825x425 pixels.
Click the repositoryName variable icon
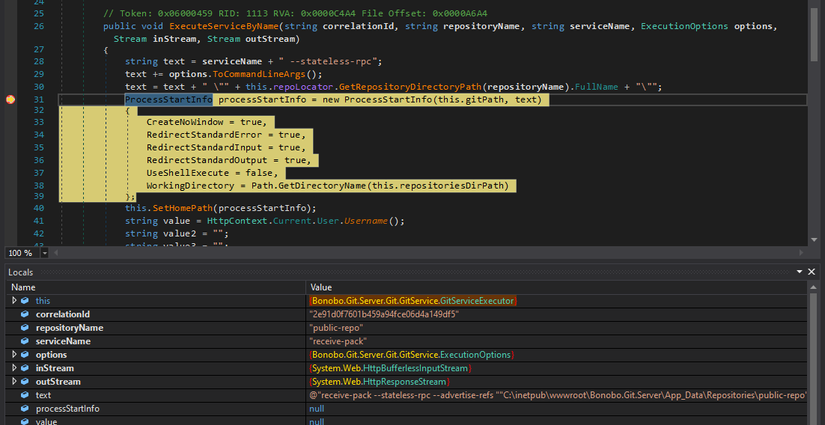click(x=26, y=327)
